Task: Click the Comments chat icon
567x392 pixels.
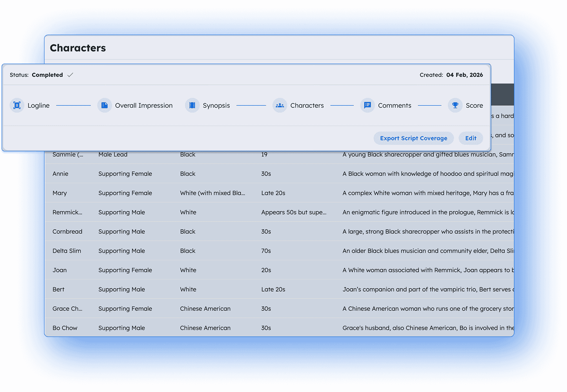Action: coord(368,105)
